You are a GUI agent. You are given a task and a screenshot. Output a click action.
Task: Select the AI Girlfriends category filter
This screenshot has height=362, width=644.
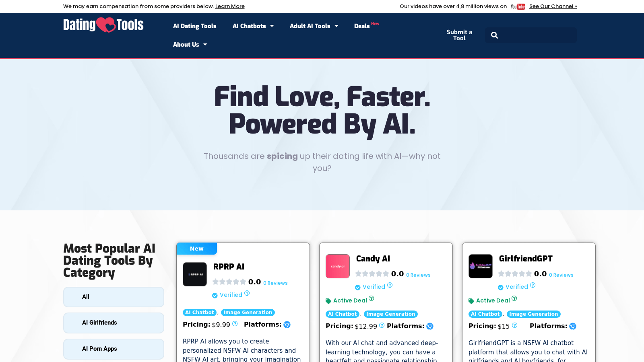pos(114,323)
